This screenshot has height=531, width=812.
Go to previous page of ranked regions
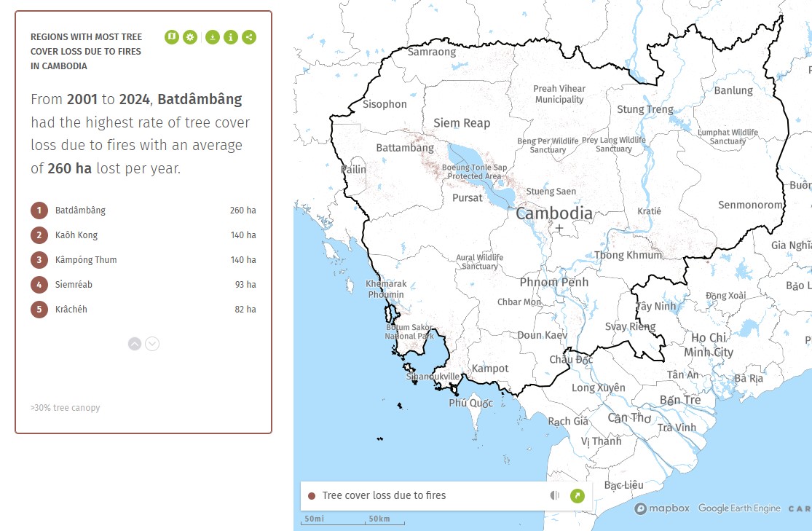click(x=135, y=344)
